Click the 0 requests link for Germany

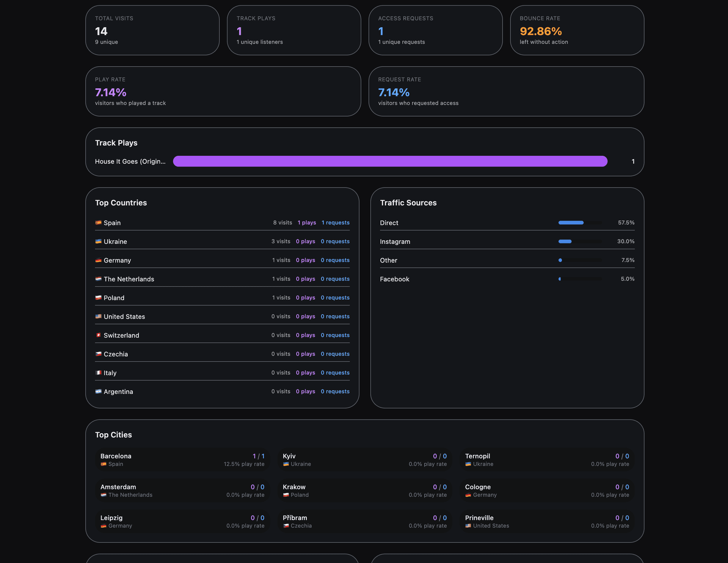(335, 260)
